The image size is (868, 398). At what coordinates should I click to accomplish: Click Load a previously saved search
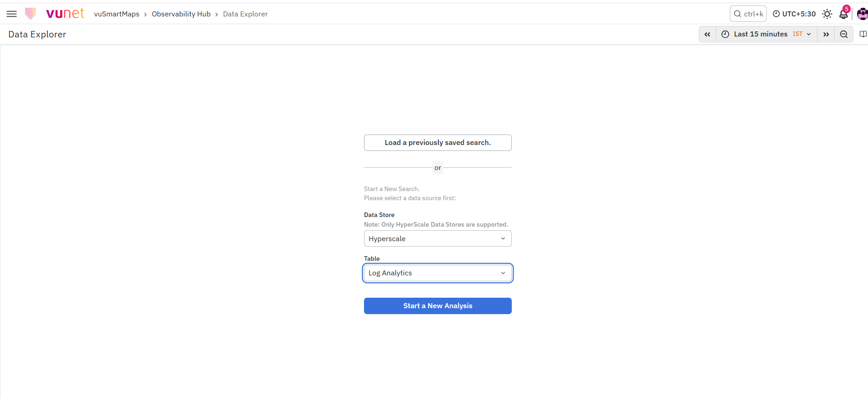[x=438, y=143]
